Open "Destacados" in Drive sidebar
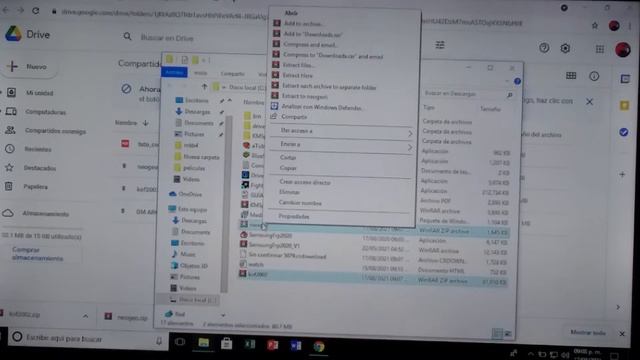640x360 pixels. tap(40, 168)
